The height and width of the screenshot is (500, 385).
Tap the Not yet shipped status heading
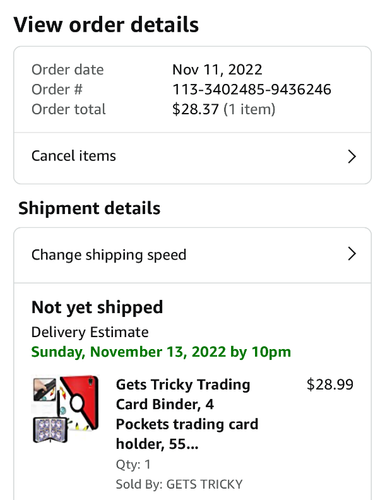[97, 308]
